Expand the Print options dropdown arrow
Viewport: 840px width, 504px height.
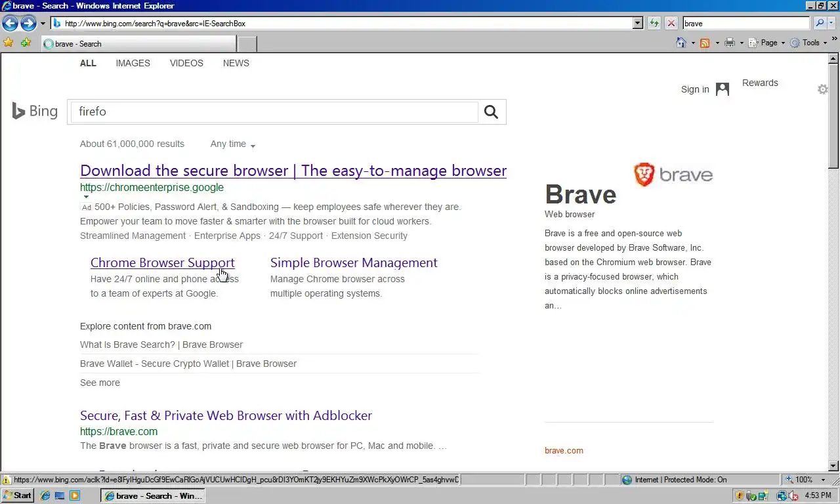coord(742,43)
